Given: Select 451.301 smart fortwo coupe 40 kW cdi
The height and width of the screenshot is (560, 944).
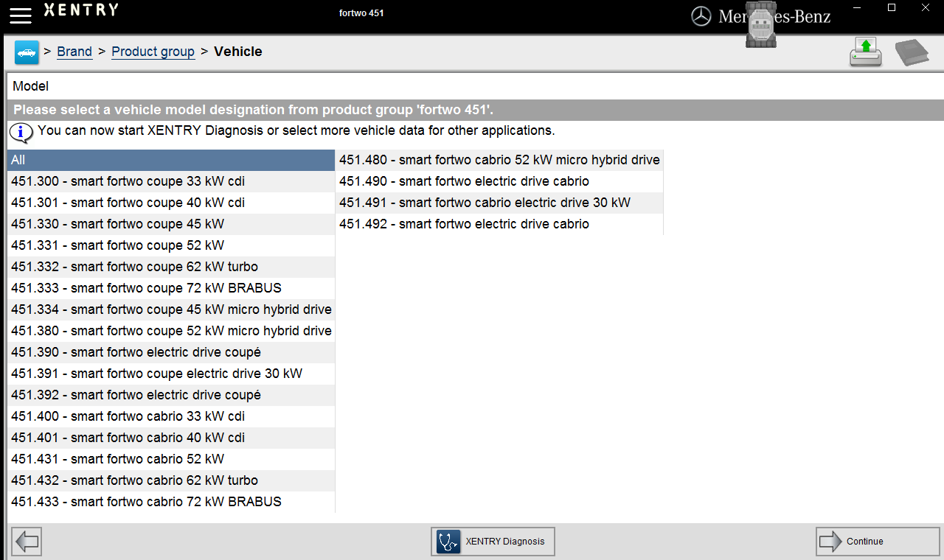Looking at the screenshot, I should coord(171,203).
